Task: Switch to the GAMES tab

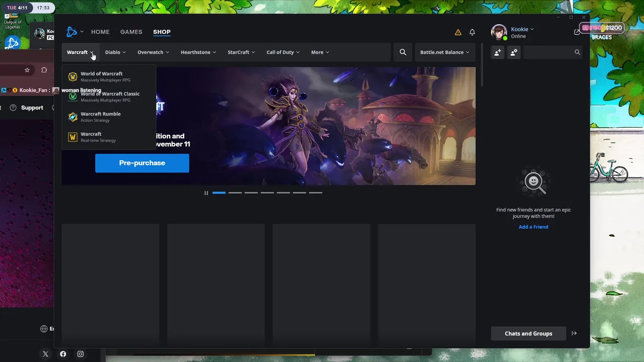Action: click(x=131, y=32)
